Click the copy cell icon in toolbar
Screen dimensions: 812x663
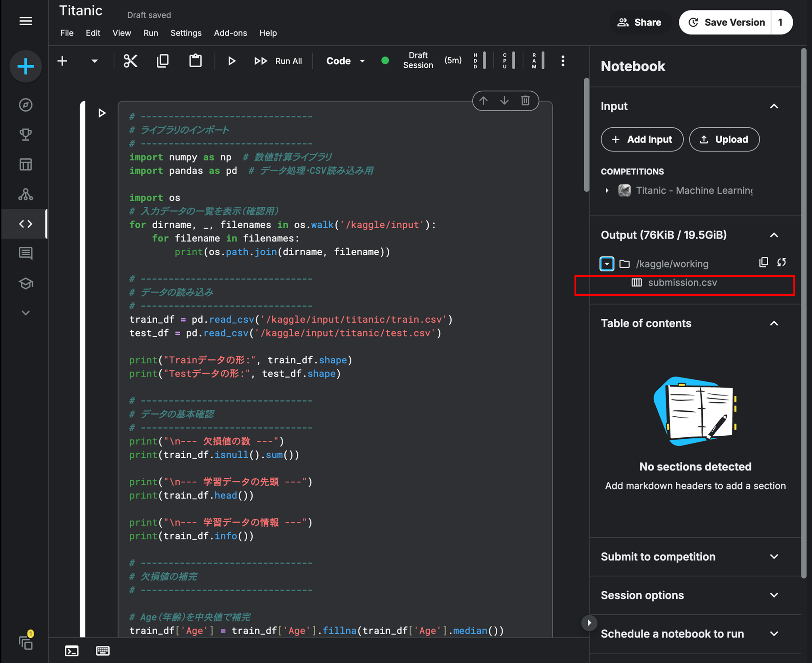(x=163, y=61)
